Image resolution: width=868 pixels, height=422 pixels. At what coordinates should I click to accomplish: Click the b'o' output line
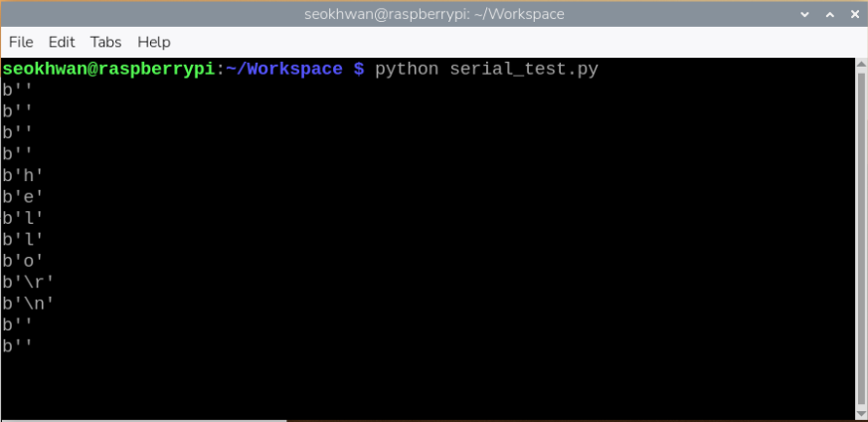(x=23, y=261)
